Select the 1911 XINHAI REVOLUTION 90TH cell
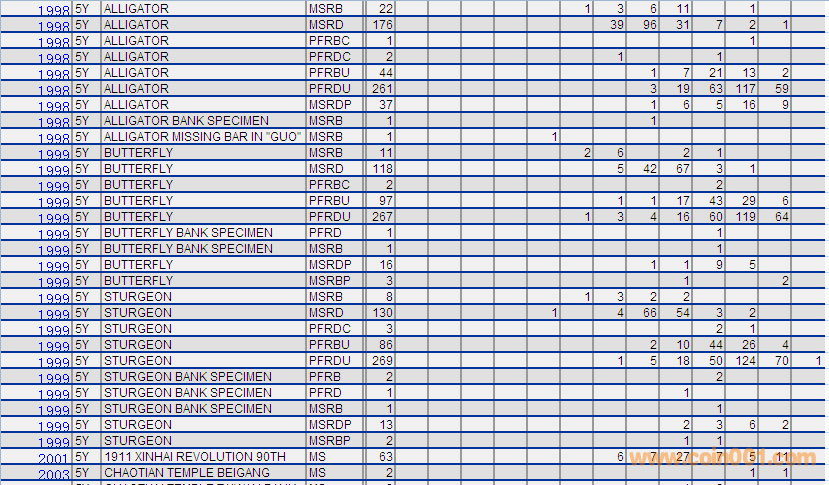Image resolution: width=829 pixels, height=485 pixels. coord(195,457)
